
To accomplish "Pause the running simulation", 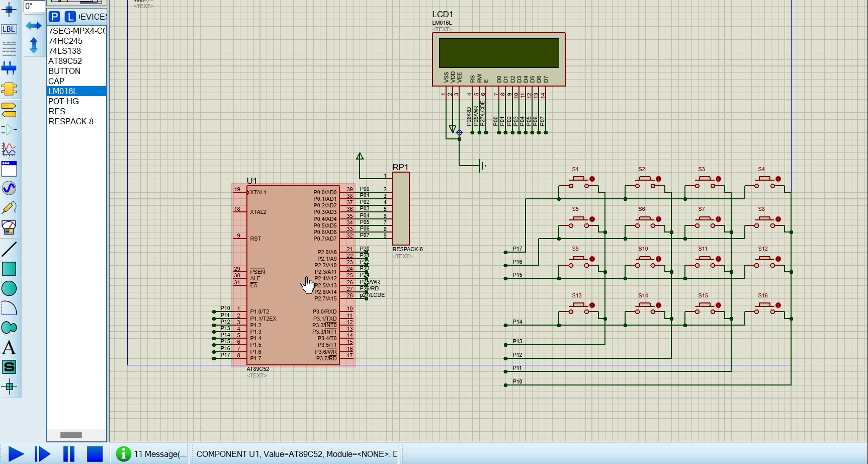I will (69, 454).
